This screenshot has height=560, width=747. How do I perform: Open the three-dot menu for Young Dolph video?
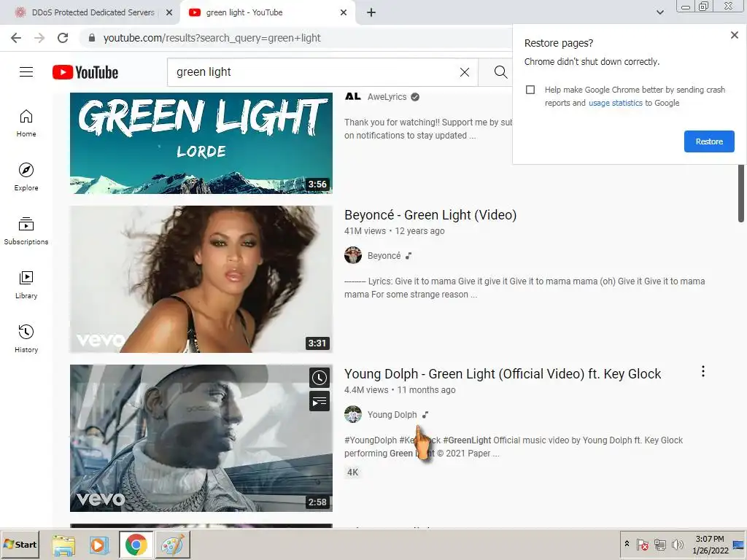(x=703, y=371)
